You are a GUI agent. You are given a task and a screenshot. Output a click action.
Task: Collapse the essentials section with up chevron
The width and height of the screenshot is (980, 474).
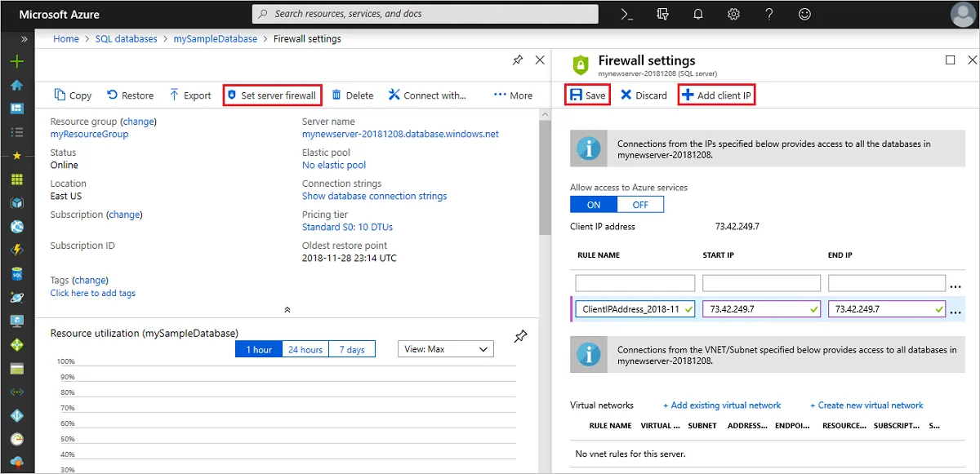(x=287, y=310)
